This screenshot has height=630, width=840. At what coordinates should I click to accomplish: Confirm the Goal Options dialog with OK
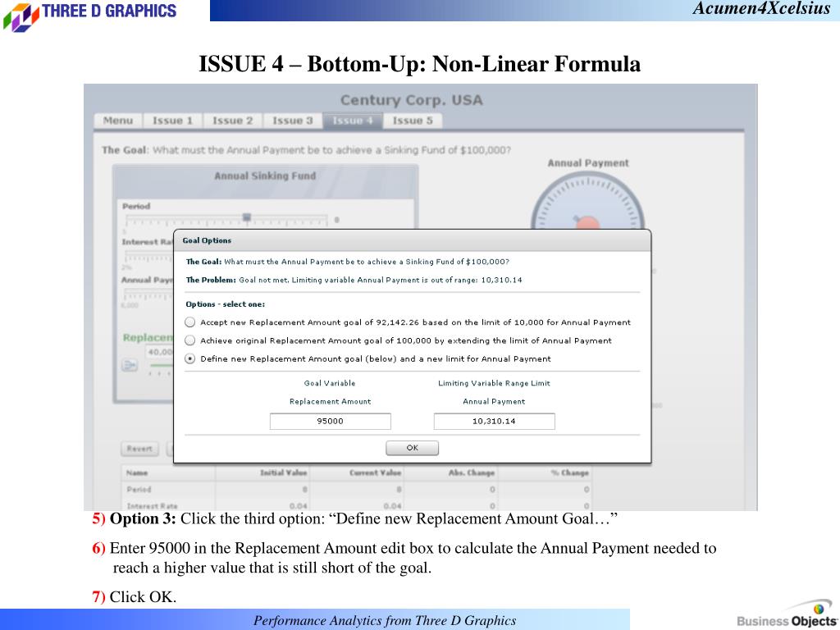click(412, 448)
